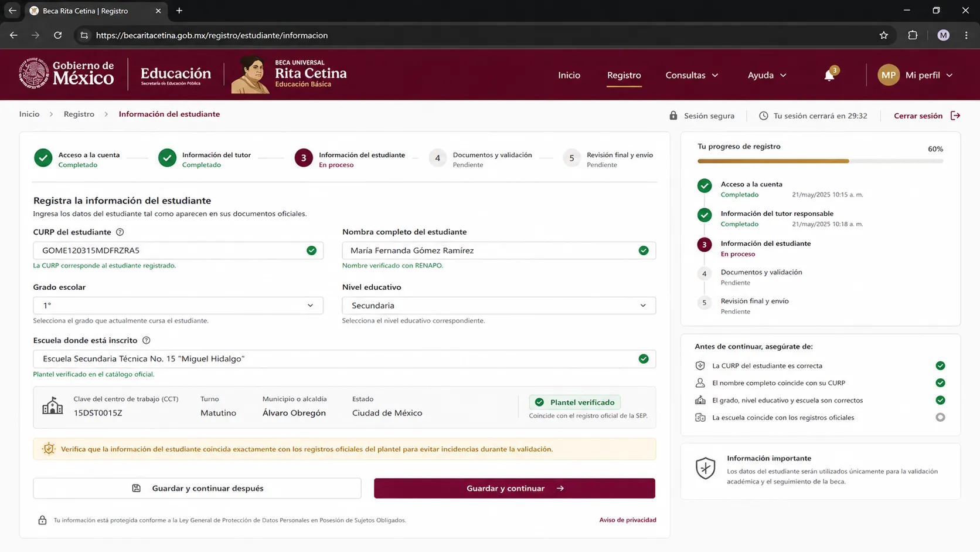Click step 1 Acceso a la cuenta
Image resolution: width=980 pixels, height=552 pixels.
pyautogui.click(x=77, y=159)
